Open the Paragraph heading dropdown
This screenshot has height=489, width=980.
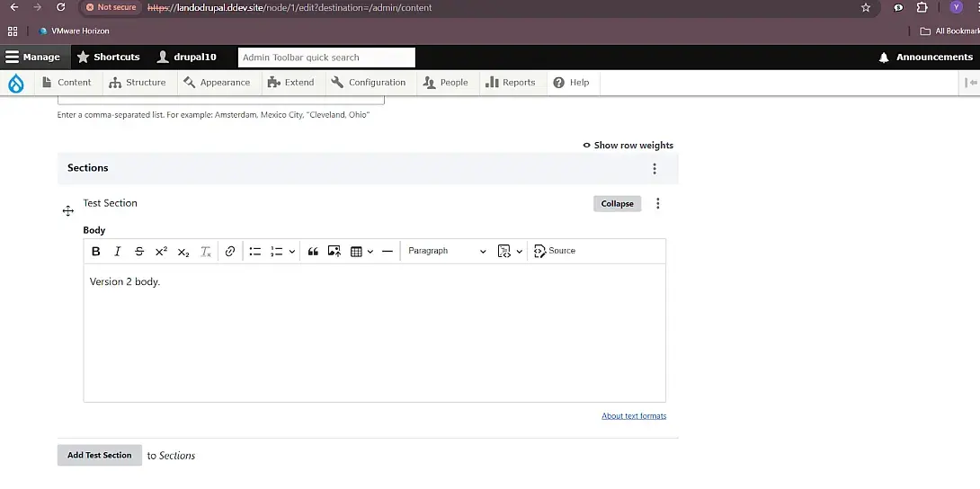(446, 251)
